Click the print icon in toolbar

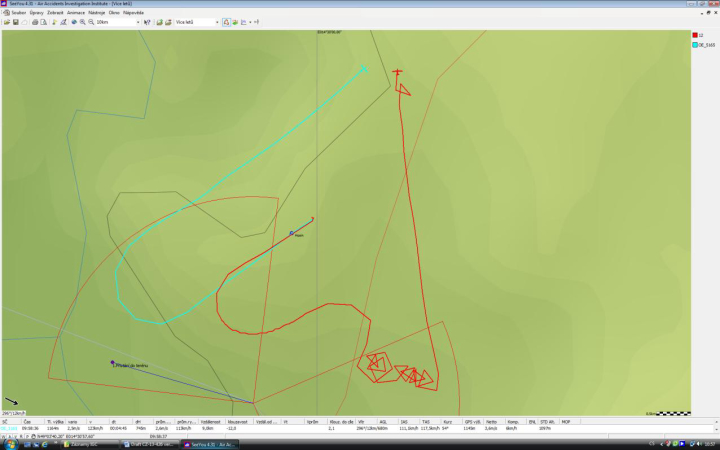coord(34,22)
